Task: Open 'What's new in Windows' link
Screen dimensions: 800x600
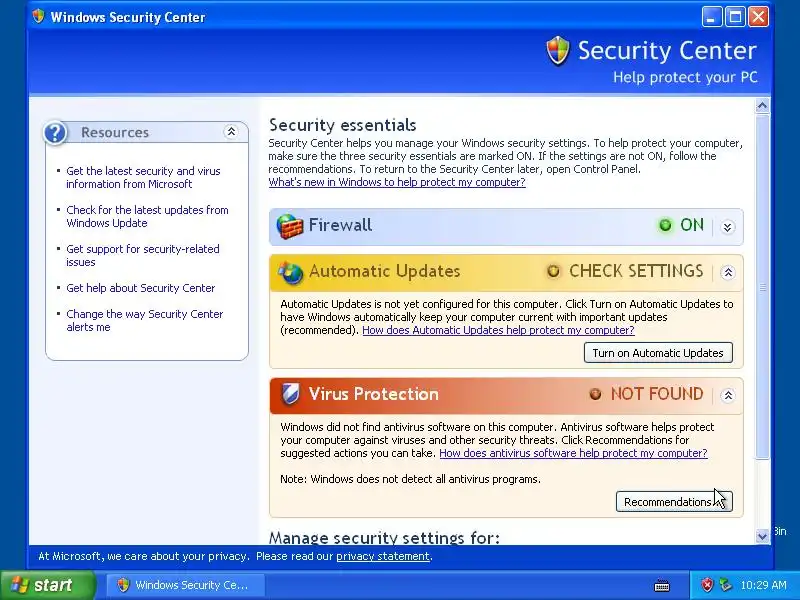Action: tap(397, 182)
